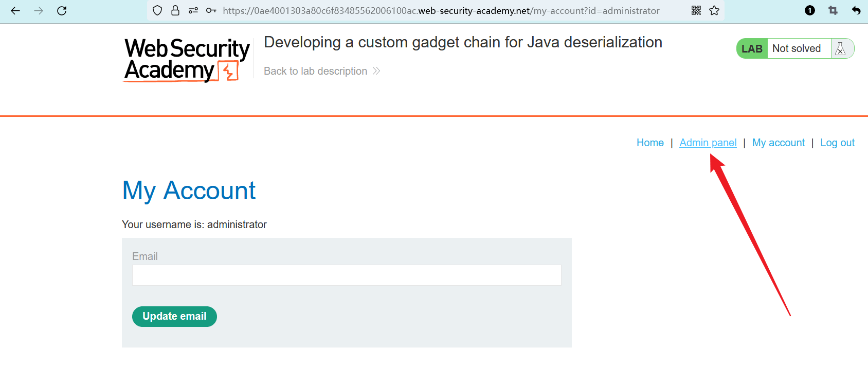Click the site security padlock icon
The width and height of the screenshot is (868, 382).
(175, 11)
